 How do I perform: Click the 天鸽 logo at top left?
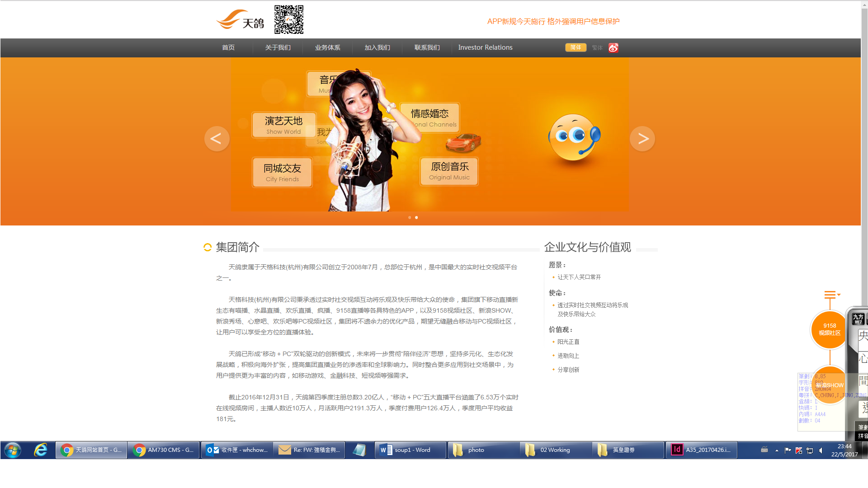click(x=240, y=20)
